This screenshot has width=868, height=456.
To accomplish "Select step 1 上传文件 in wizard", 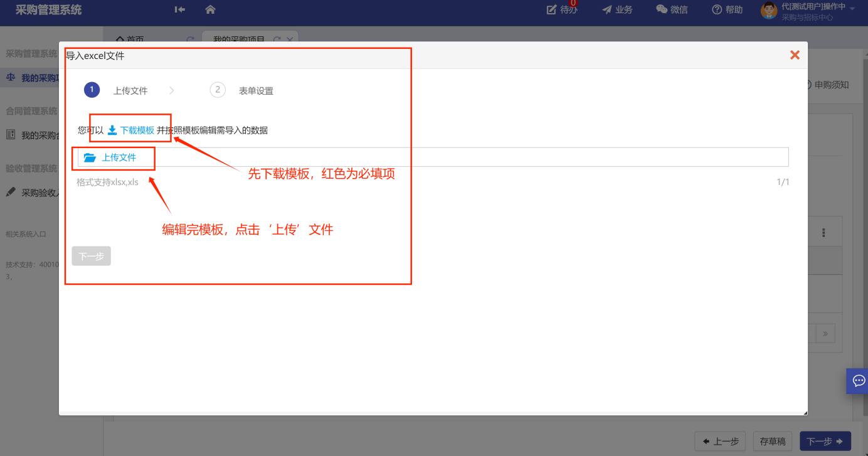I will 92,90.
